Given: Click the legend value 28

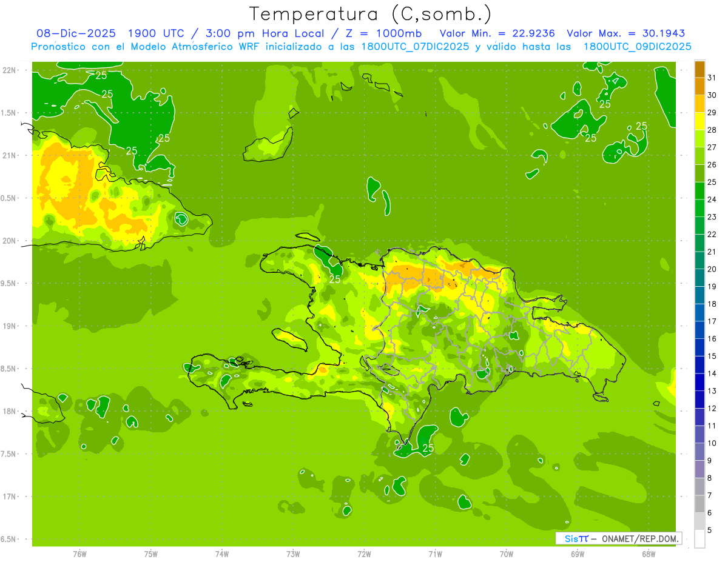Looking at the screenshot, I should (x=712, y=130).
